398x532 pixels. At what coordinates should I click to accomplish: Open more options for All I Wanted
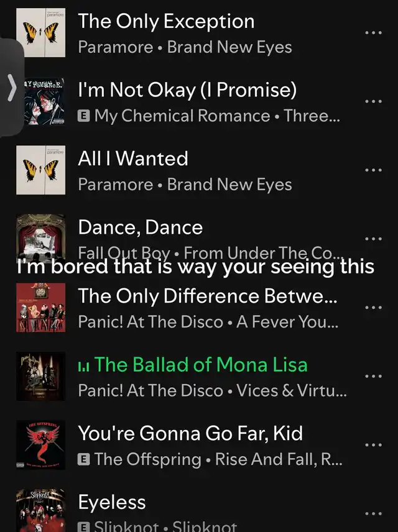tap(373, 170)
